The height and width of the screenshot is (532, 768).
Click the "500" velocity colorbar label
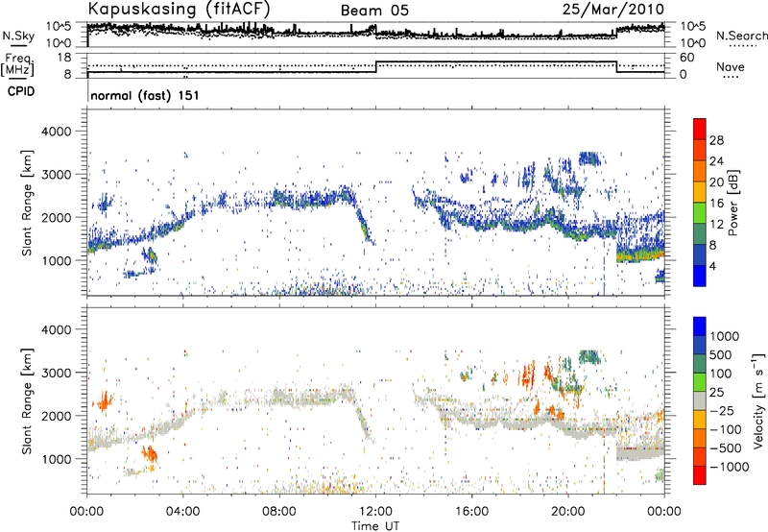coord(721,355)
